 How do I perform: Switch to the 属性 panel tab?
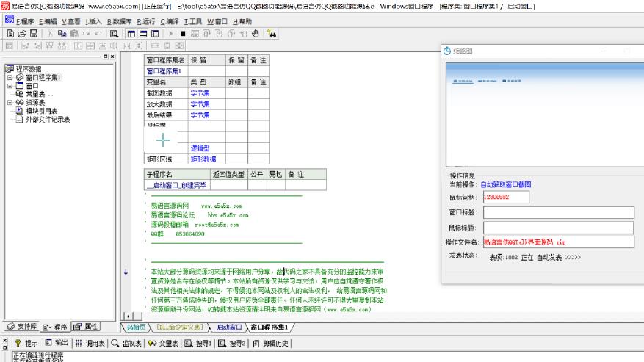coord(85,327)
